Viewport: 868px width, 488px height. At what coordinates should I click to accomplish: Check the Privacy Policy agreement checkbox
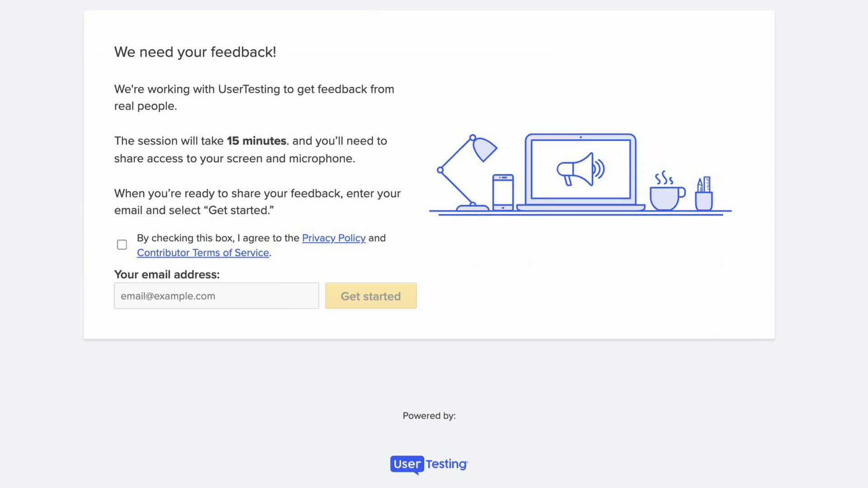(122, 244)
